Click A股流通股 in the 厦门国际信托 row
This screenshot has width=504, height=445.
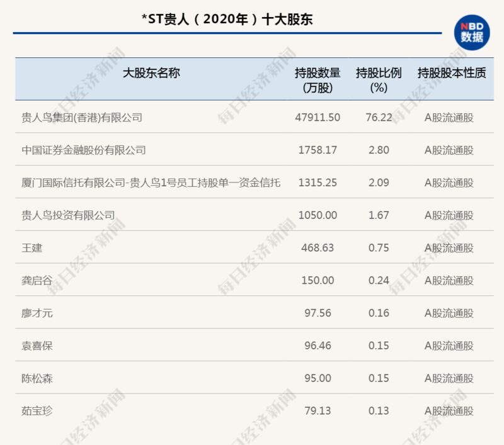449,183
